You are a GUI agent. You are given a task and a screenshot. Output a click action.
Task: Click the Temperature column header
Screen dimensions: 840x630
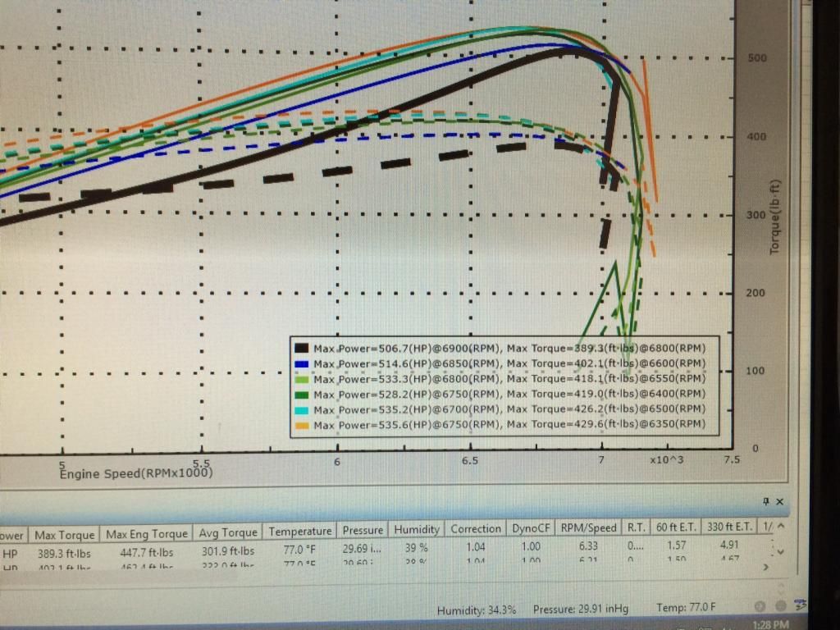[300, 531]
